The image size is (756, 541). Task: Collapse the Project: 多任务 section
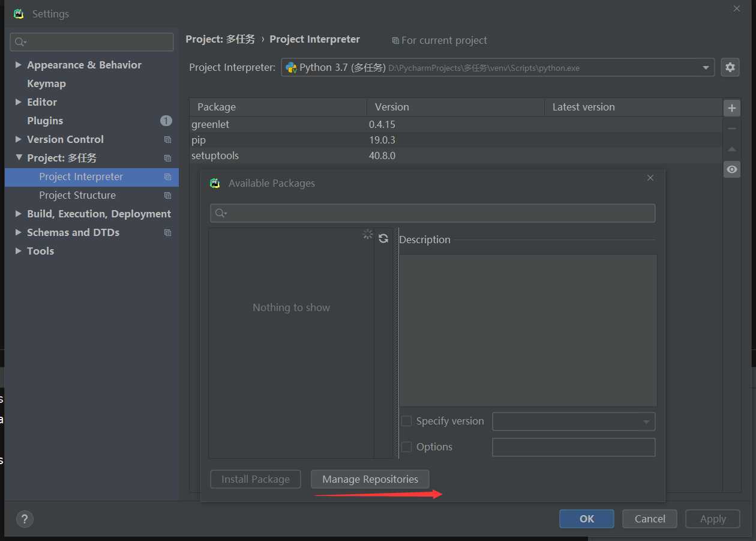point(19,158)
